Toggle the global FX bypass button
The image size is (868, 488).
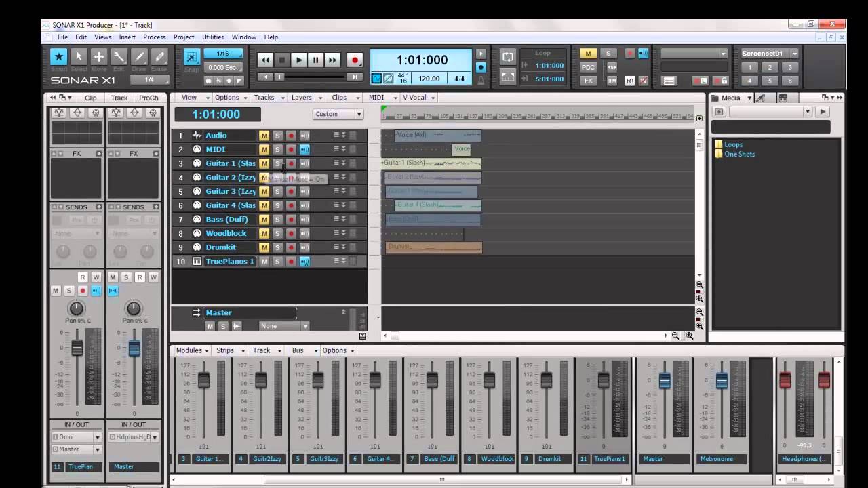coord(588,81)
